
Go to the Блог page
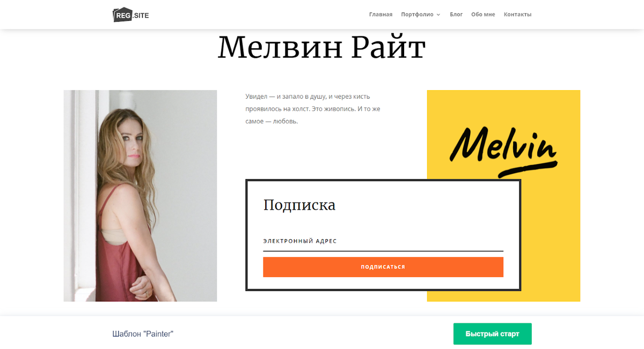tap(456, 14)
